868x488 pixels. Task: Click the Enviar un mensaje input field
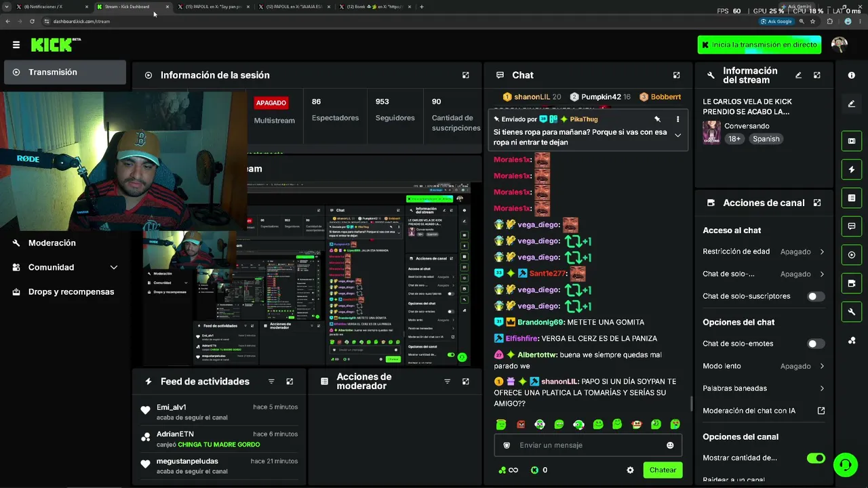[x=587, y=445]
